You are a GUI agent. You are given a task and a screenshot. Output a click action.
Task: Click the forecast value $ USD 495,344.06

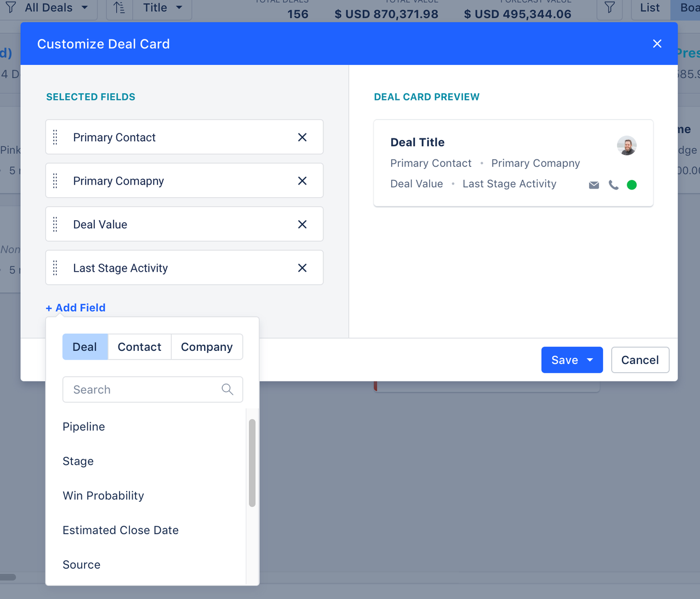click(517, 14)
